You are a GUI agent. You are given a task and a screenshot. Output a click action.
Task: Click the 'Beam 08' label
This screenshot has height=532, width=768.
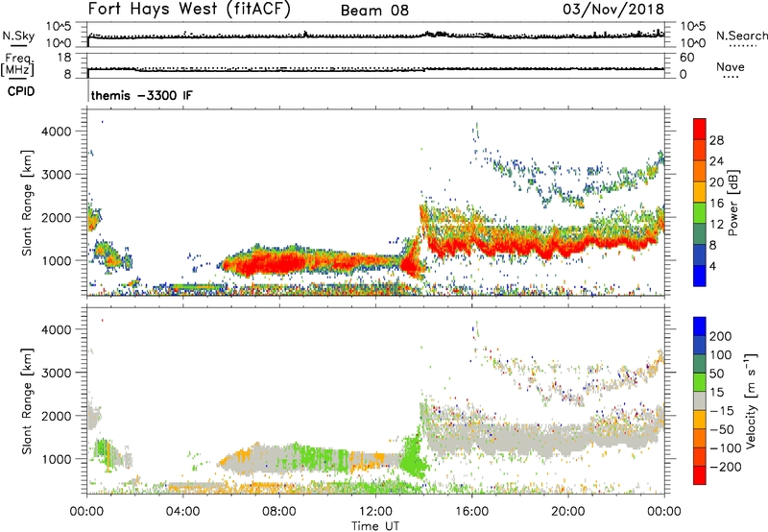pos(374,11)
